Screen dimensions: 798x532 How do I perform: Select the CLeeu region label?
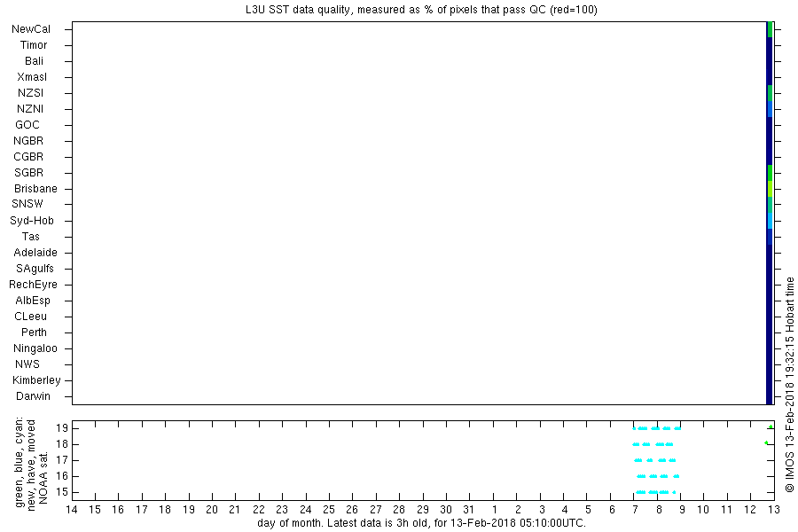[30, 317]
